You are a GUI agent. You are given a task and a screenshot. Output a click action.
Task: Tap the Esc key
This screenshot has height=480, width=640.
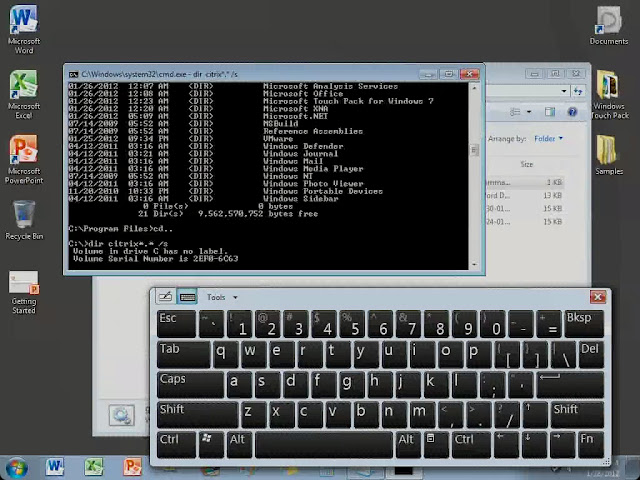[176, 324]
